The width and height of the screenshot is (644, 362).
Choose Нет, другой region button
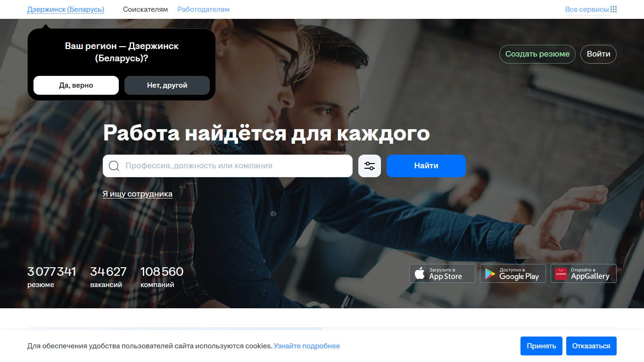click(x=167, y=85)
